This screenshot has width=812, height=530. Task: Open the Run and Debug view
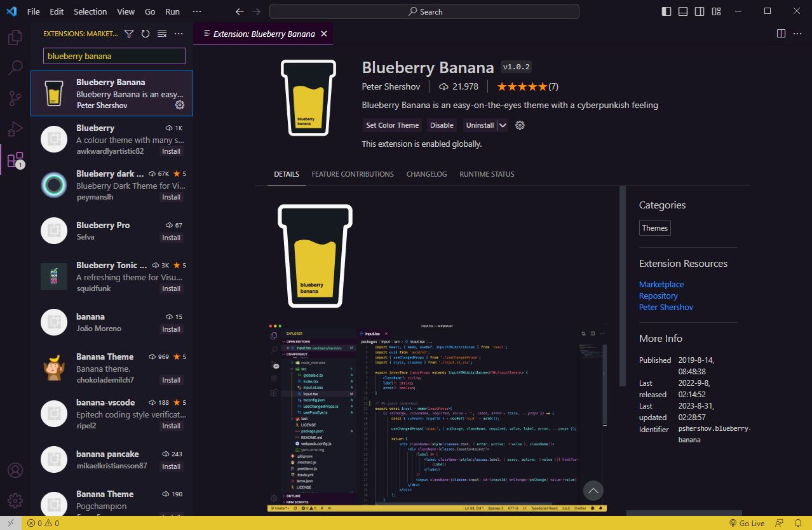click(x=15, y=129)
